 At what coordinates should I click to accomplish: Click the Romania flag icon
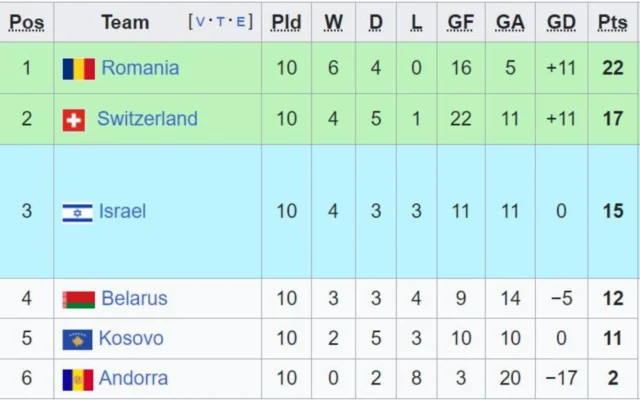[78, 69]
